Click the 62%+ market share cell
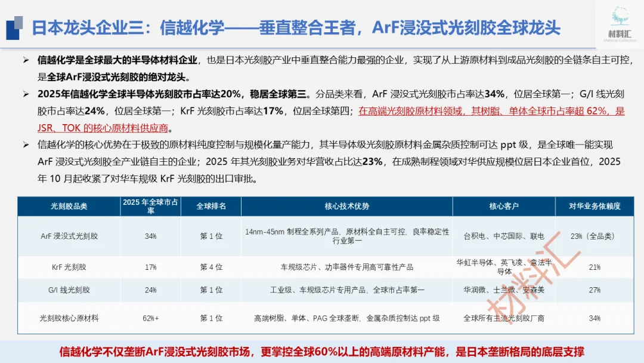The height and width of the screenshot is (363, 644). click(150, 318)
